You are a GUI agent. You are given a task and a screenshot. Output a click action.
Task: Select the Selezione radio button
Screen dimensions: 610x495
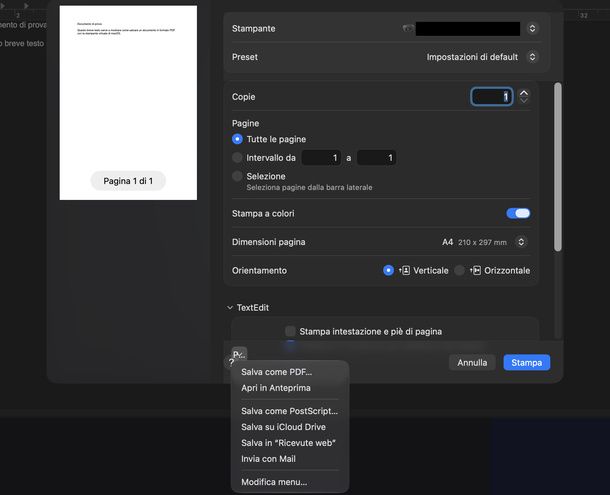[237, 176]
